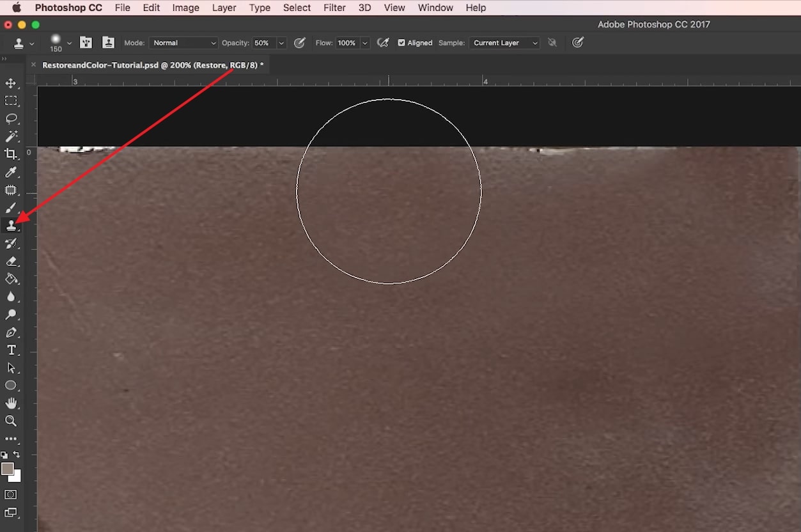Switch to the Eraser tool
Viewport: 801px width, 532px height.
tap(11, 262)
